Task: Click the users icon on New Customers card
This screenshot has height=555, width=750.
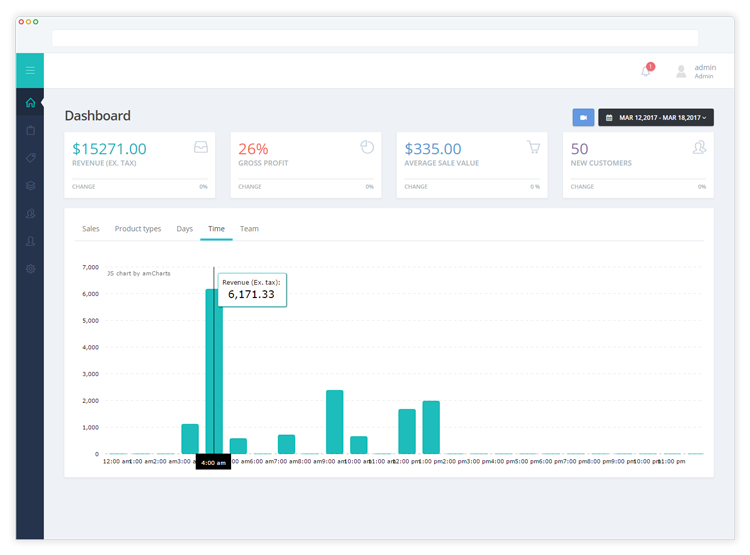Action: [x=699, y=147]
